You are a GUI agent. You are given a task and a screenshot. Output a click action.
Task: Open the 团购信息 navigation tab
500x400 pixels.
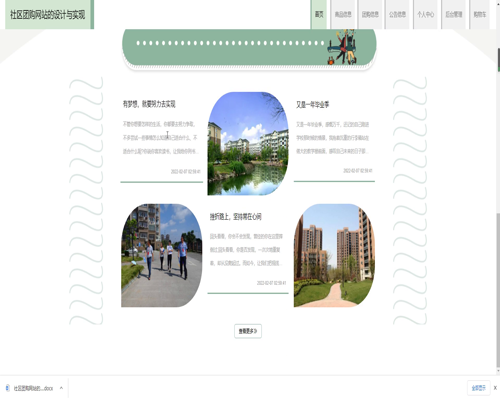(370, 14)
